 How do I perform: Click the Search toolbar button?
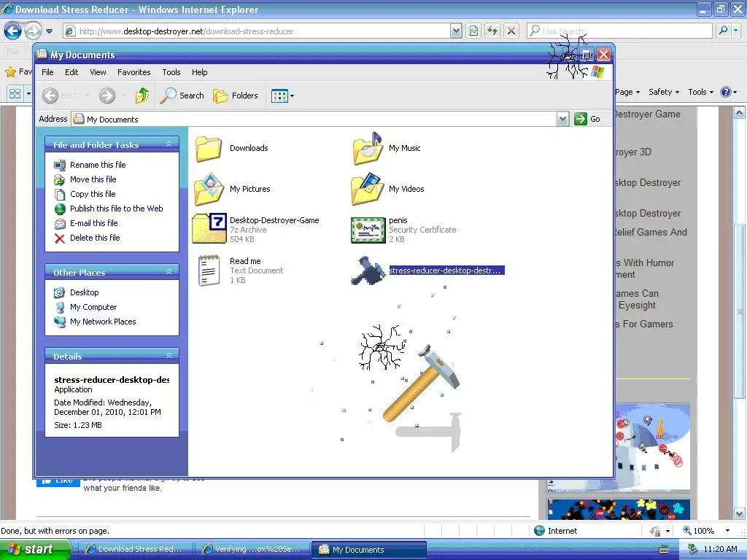(182, 96)
